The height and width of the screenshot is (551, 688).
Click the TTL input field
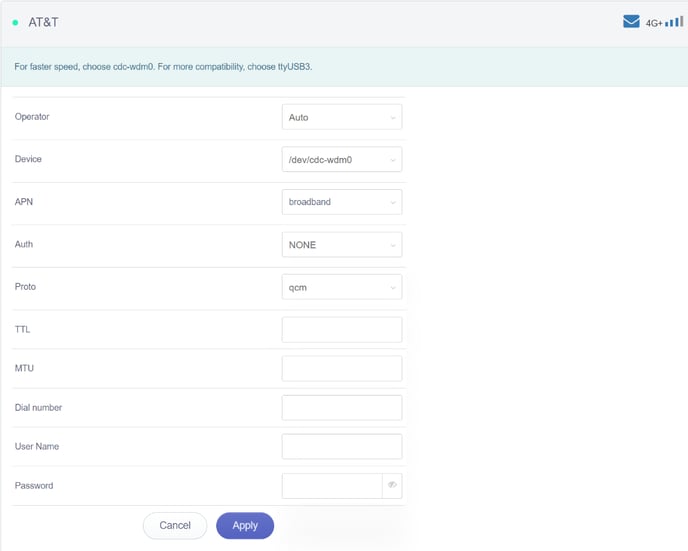341,329
